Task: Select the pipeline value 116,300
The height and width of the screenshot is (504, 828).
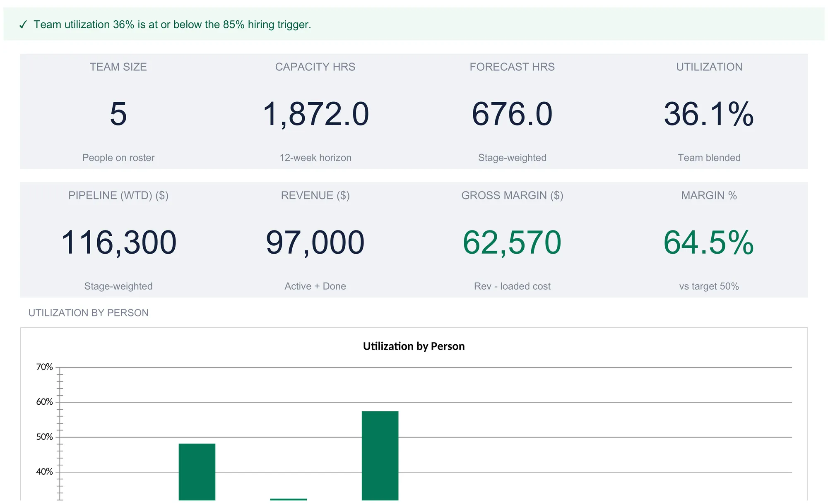Action: click(118, 243)
